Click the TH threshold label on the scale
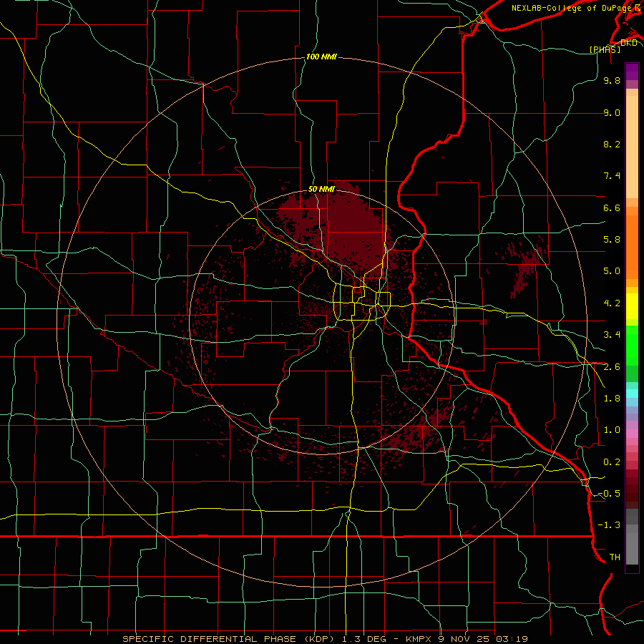The height and width of the screenshot is (644, 644). point(615,557)
